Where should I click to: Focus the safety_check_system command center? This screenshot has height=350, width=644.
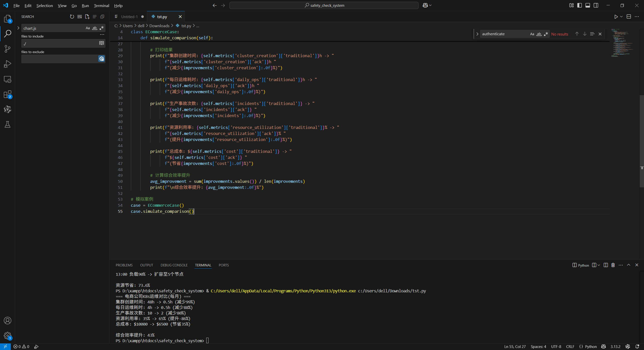point(324,5)
